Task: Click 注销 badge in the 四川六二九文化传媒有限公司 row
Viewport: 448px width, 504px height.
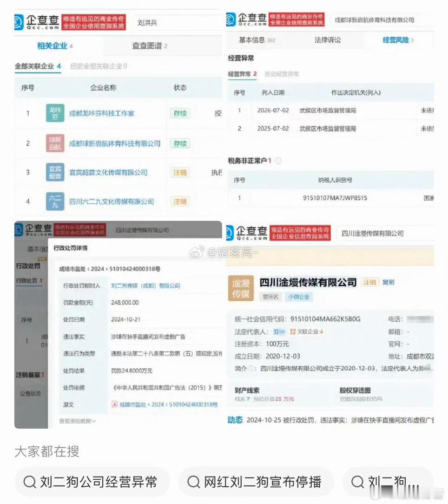Action: coord(180,201)
